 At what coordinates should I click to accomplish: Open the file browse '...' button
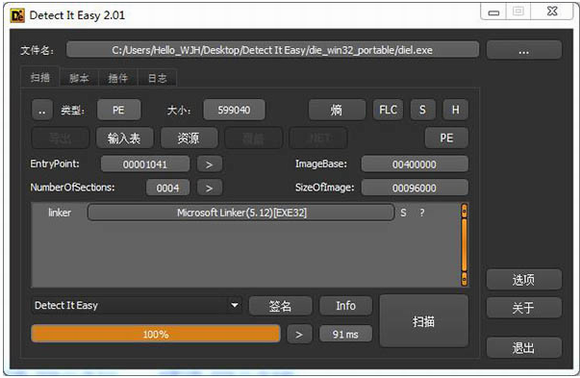524,50
